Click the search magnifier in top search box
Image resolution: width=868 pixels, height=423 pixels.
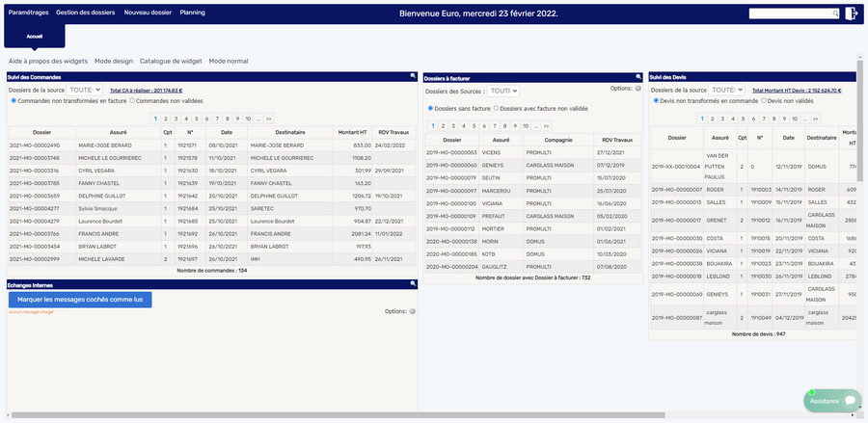coord(833,13)
